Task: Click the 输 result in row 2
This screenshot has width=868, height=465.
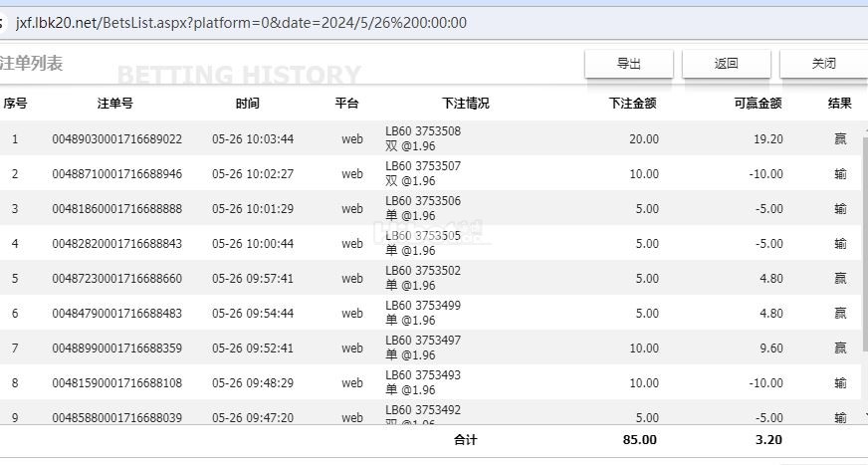Action: click(x=840, y=174)
